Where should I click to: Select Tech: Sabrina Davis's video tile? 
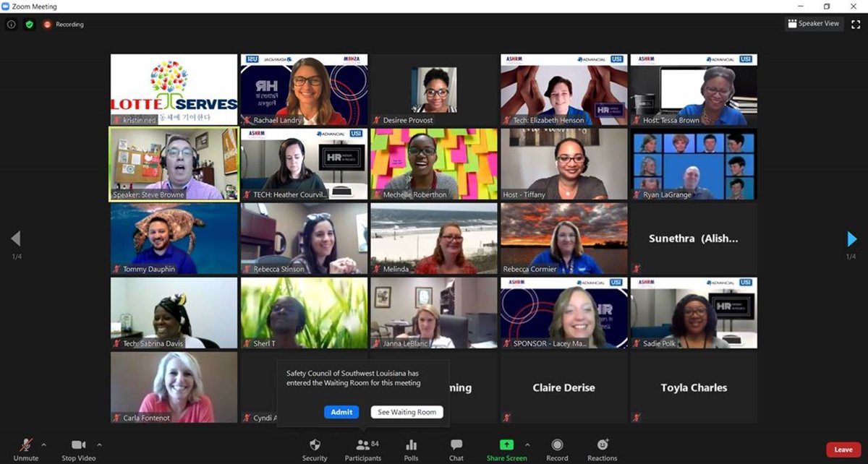[x=174, y=313]
